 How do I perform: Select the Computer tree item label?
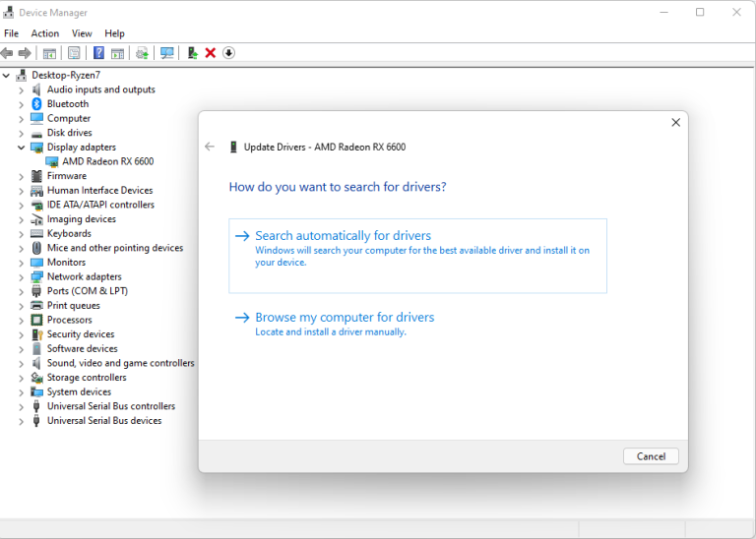click(x=69, y=118)
